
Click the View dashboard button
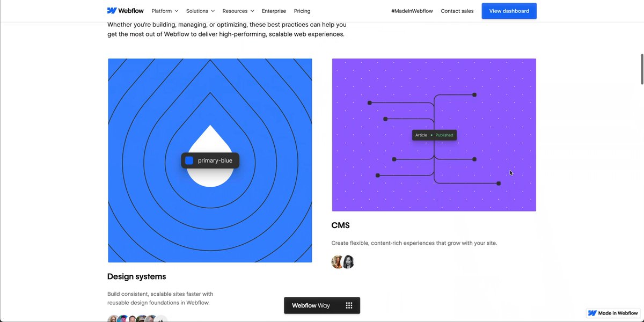click(509, 11)
